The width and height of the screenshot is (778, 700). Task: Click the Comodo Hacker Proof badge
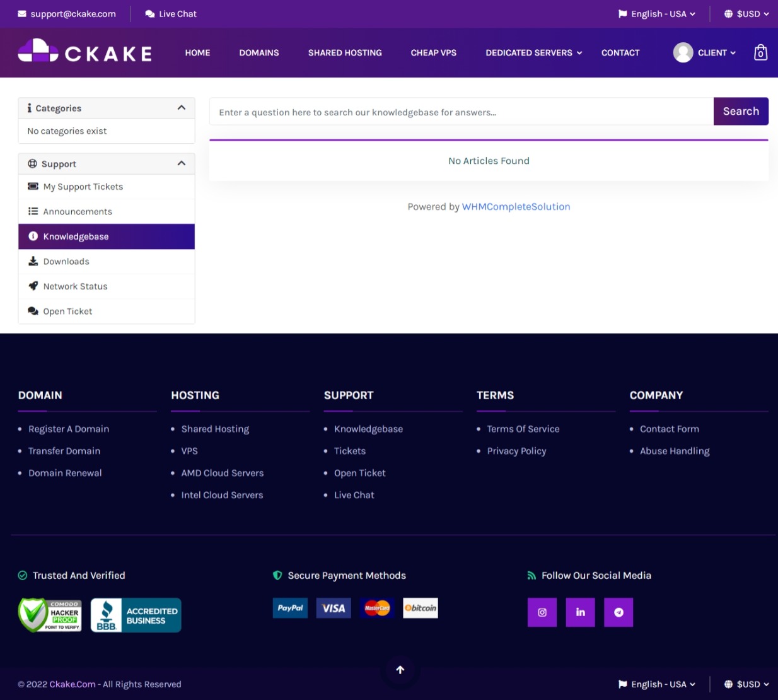tap(50, 615)
